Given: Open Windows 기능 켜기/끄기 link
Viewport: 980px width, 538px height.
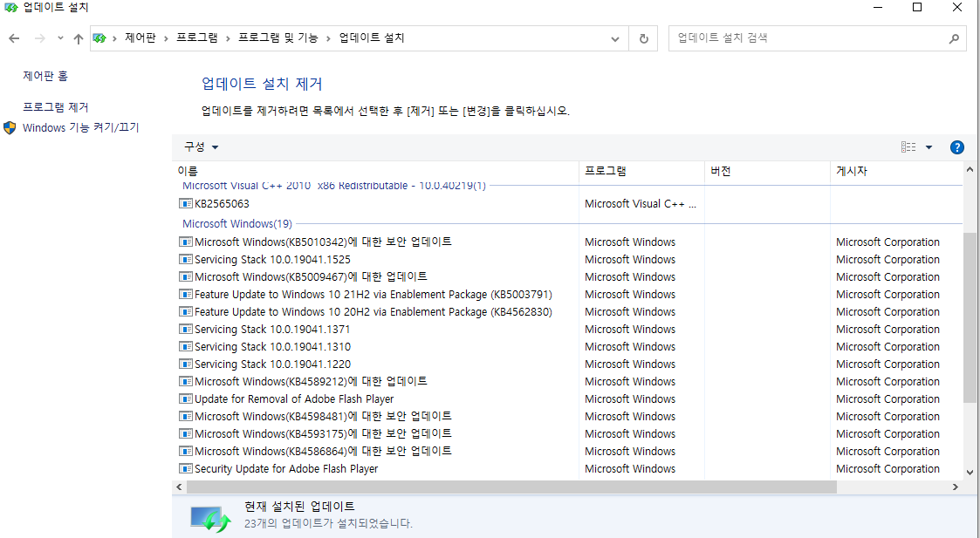Looking at the screenshot, I should pyautogui.click(x=80, y=127).
